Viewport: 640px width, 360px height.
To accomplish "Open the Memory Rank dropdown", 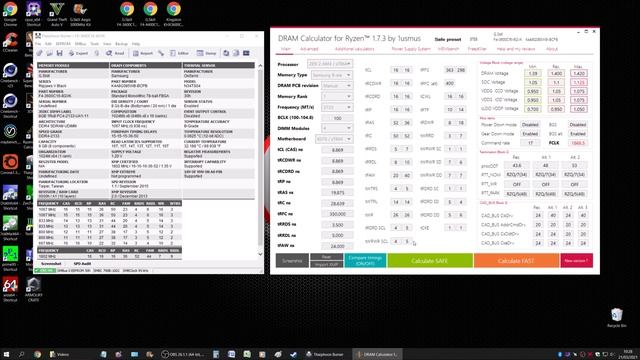I will coord(337,96).
